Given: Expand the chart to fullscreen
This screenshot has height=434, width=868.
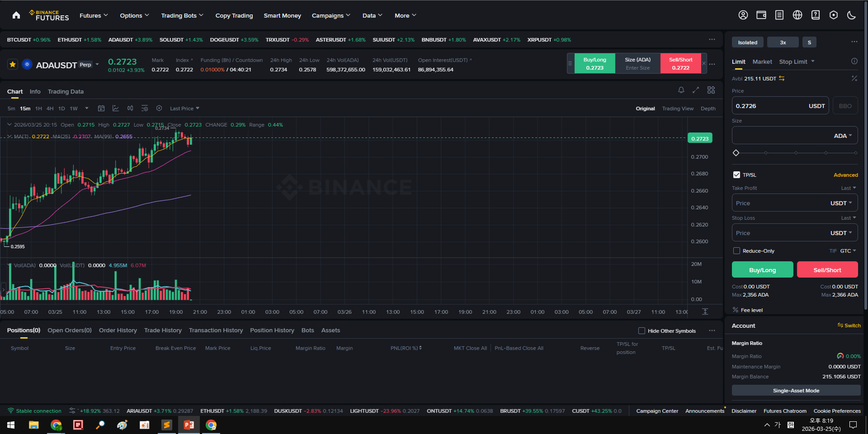Looking at the screenshot, I should (x=696, y=90).
